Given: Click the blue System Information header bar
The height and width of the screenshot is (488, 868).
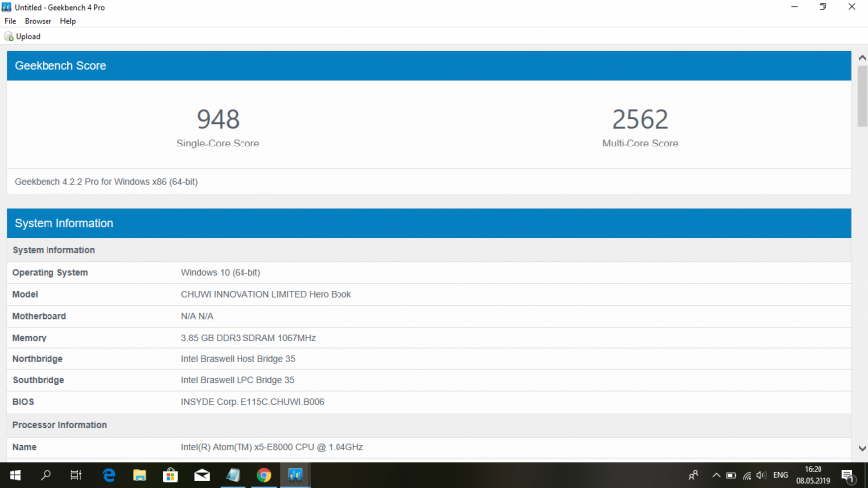Looking at the screenshot, I should [x=429, y=223].
